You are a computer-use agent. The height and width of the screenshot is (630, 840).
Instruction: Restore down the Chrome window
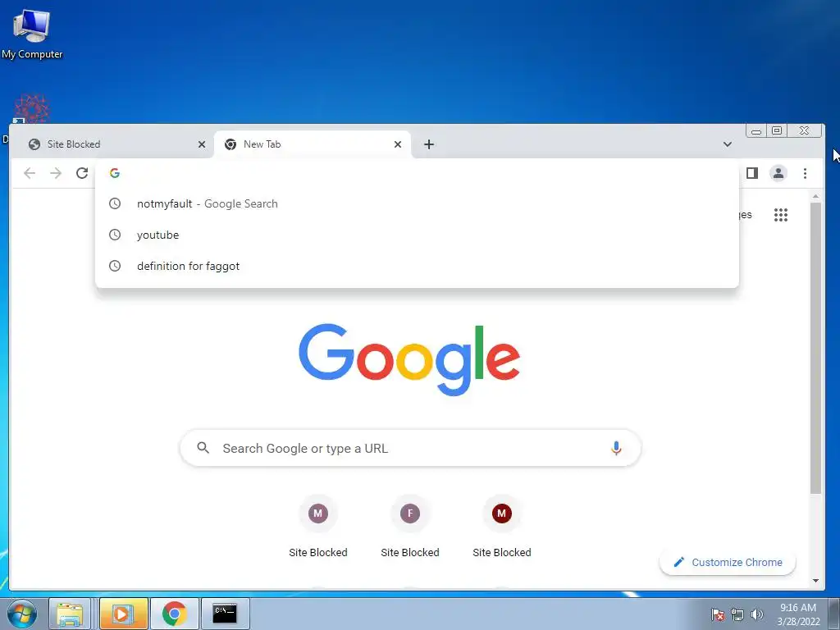click(x=777, y=130)
